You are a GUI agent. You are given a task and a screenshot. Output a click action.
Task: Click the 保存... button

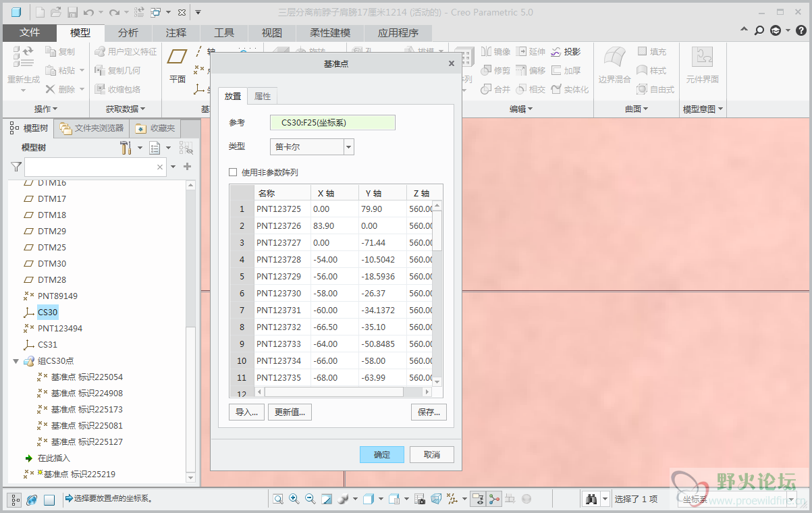pyautogui.click(x=429, y=412)
